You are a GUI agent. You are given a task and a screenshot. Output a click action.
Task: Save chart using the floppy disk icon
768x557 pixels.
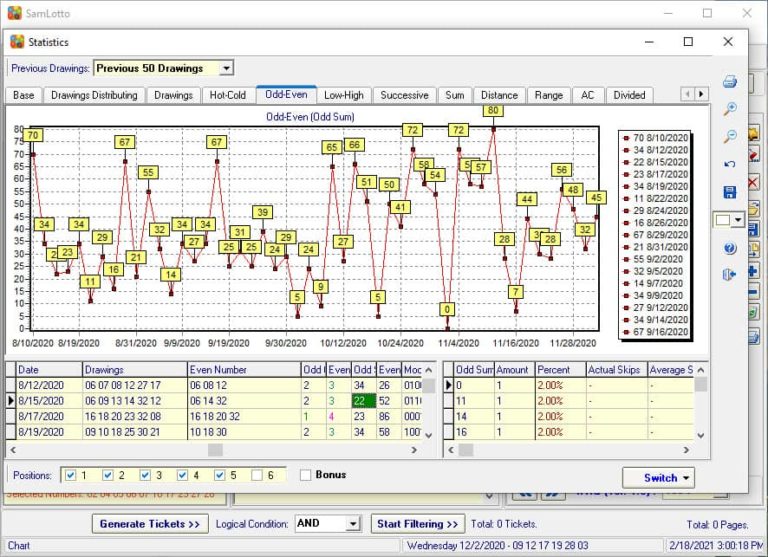[x=729, y=192]
